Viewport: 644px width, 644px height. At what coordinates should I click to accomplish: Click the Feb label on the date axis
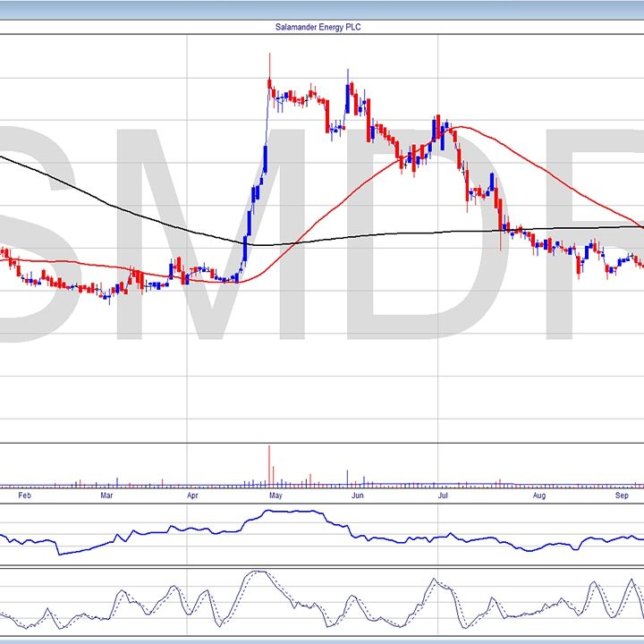[24, 495]
